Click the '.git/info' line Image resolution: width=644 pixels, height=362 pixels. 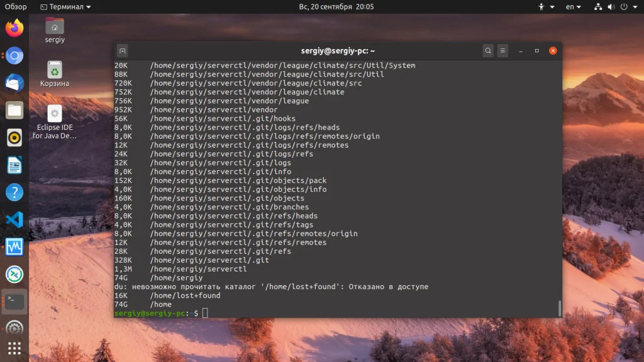click(x=203, y=172)
